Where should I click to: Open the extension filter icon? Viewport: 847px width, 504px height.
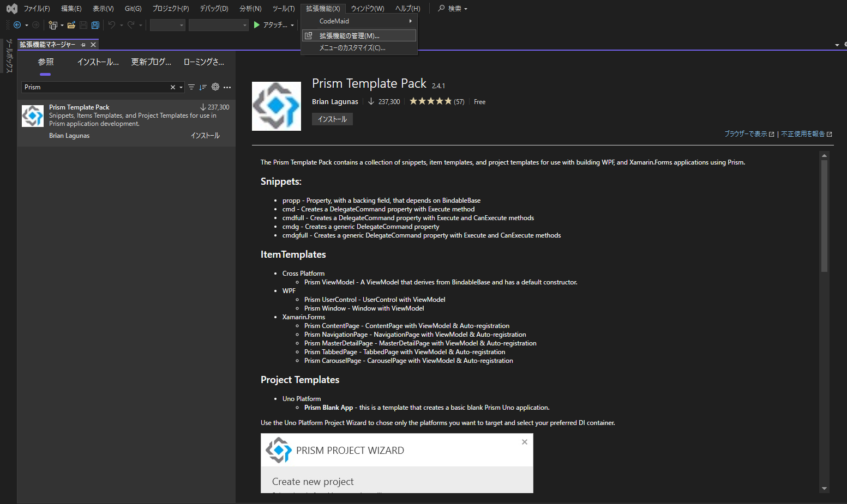[x=191, y=87]
